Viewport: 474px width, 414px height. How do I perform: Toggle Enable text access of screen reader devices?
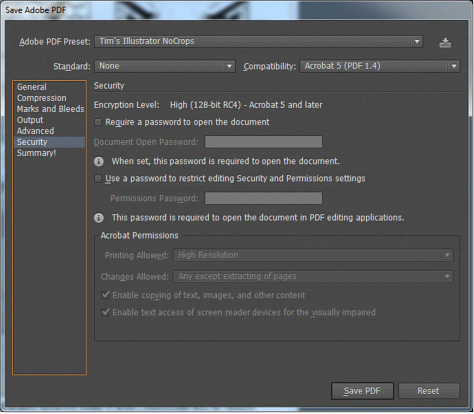tap(105, 312)
